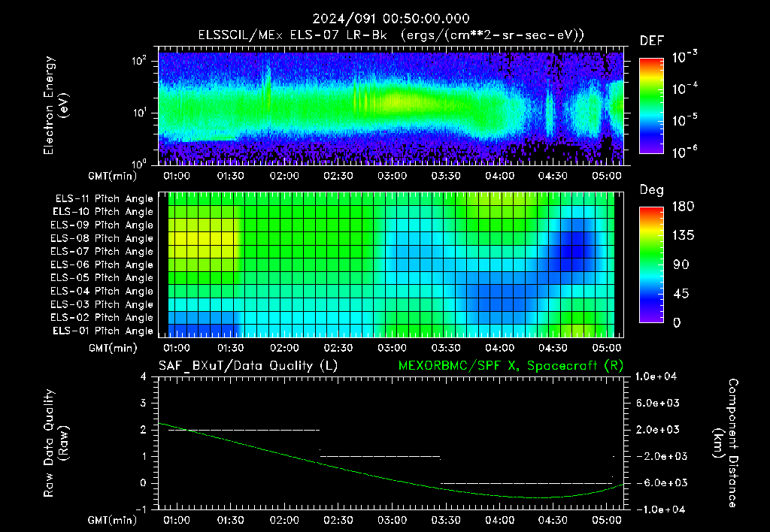Select the ELS-01 Pitch Angle row label

pos(103,331)
